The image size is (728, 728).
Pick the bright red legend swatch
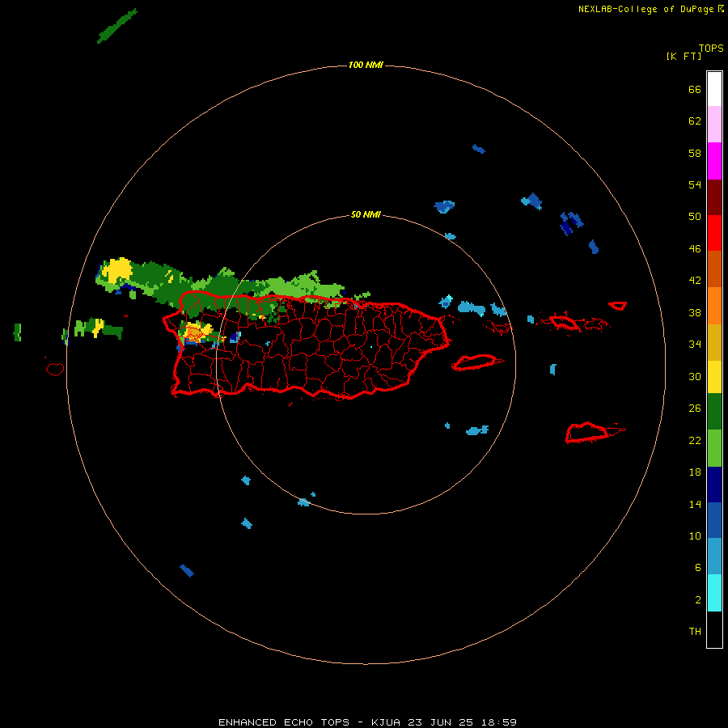click(x=714, y=233)
